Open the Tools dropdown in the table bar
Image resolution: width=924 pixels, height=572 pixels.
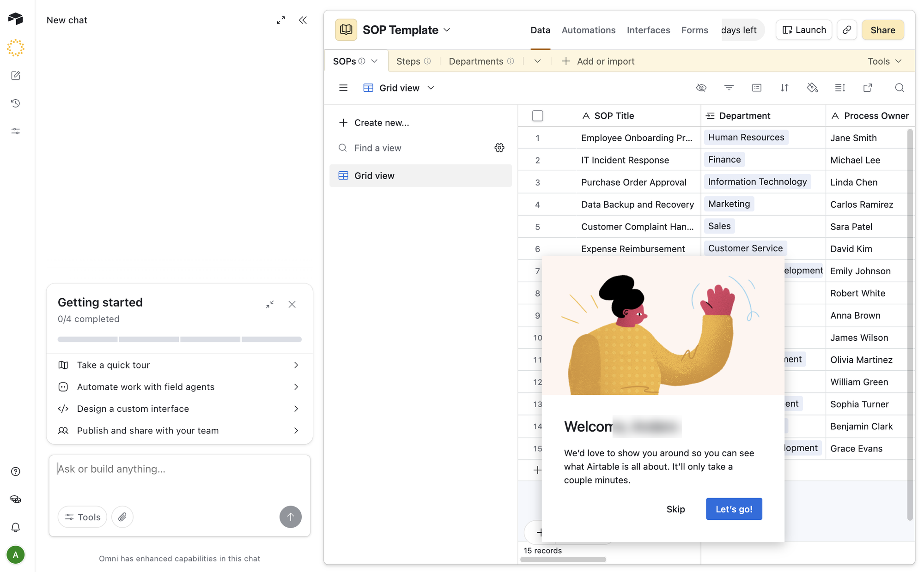(884, 61)
